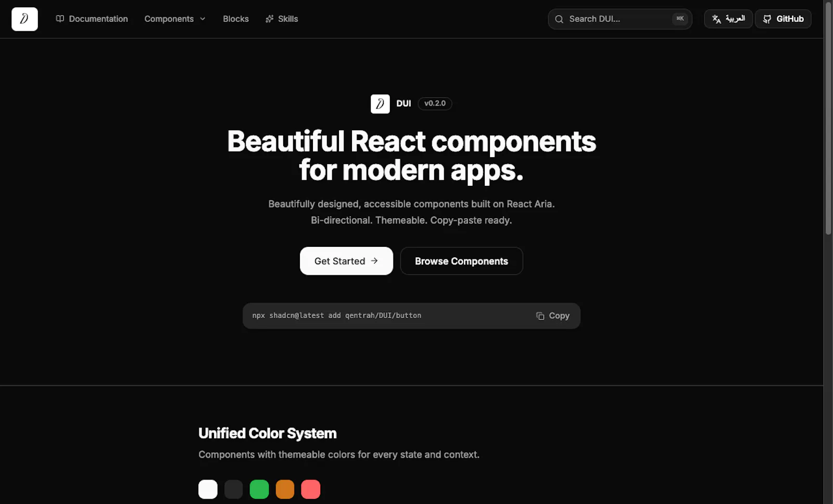833x504 pixels.
Task: Click the 'Beautiful React components' headline
Action: [411, 142]
